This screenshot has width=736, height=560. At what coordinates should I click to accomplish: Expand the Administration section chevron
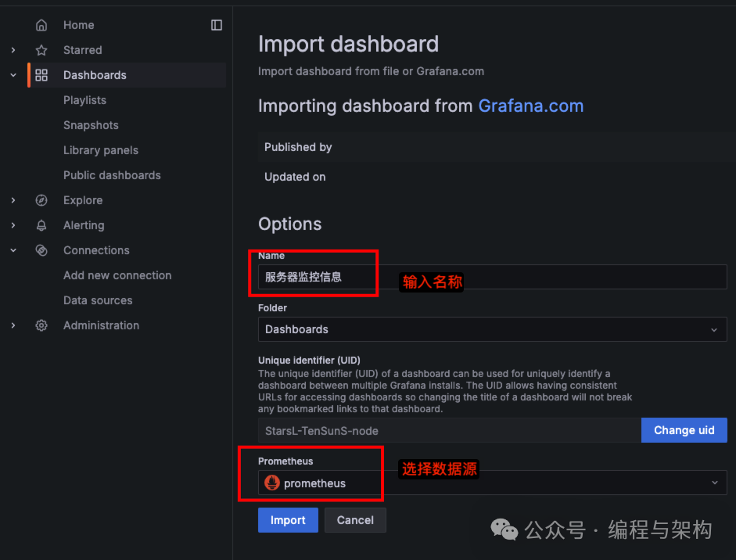(x=13, y=325)
